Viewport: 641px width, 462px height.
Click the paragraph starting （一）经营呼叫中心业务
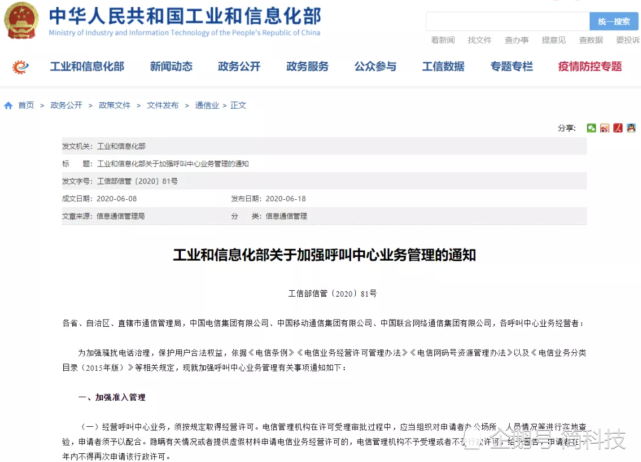tap(324, 442)
